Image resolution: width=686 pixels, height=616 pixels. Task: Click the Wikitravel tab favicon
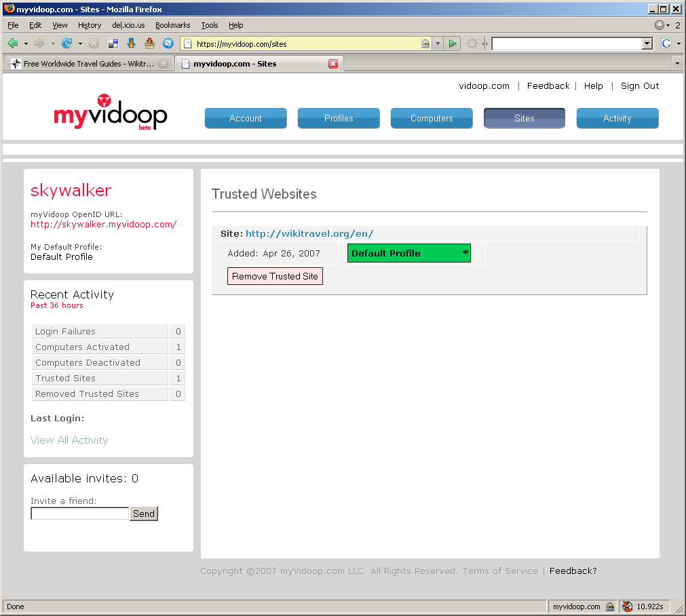click(16, 64)
